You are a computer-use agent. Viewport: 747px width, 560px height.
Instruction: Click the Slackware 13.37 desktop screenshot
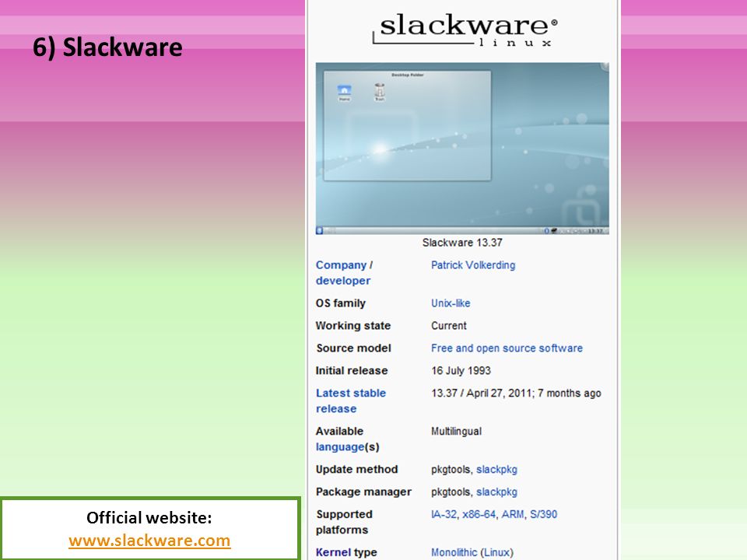click(x=462, y=149)
